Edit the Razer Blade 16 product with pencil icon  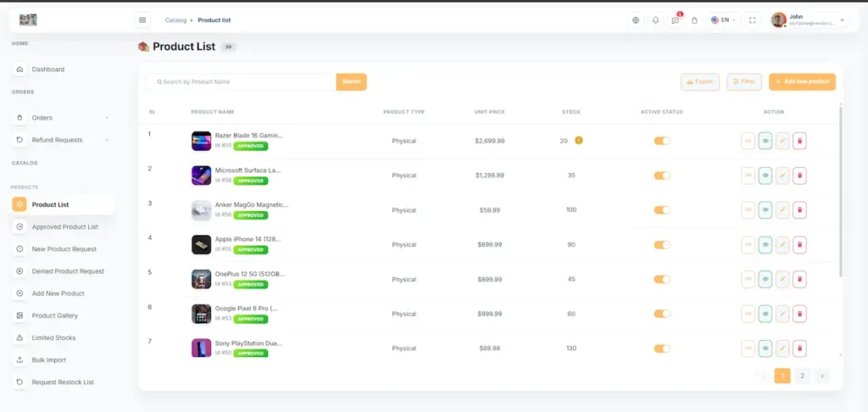pos(782,142)
